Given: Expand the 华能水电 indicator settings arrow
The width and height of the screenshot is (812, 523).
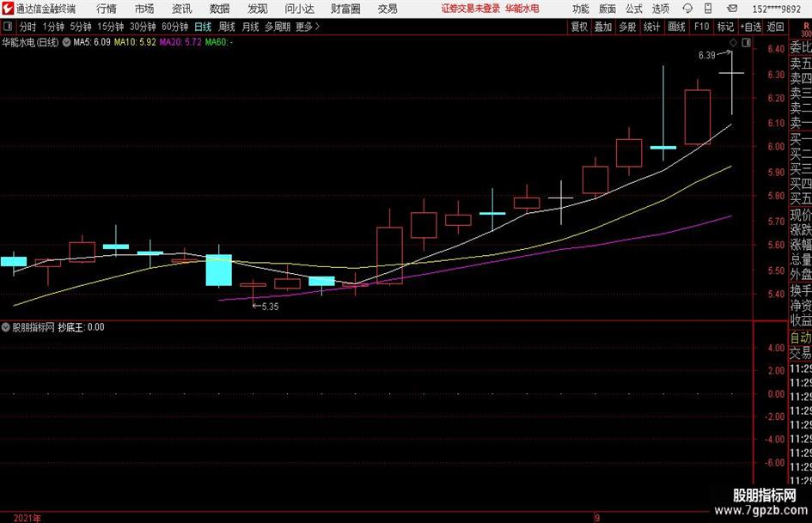Looking at the screenshot, I should [66, 42].
